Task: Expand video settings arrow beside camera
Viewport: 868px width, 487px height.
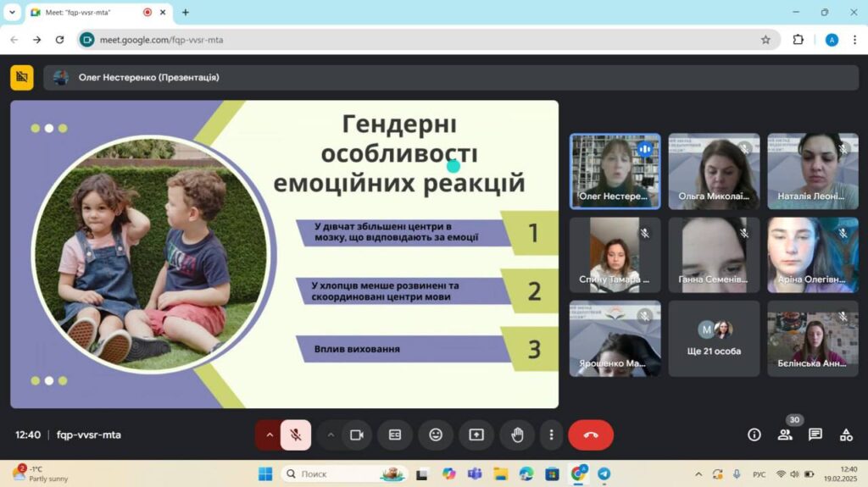Action: (x=331, y=434)
